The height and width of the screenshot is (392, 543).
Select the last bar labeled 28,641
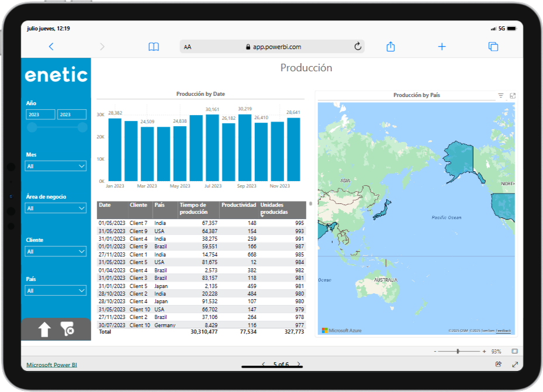click(x=293, y=150)
